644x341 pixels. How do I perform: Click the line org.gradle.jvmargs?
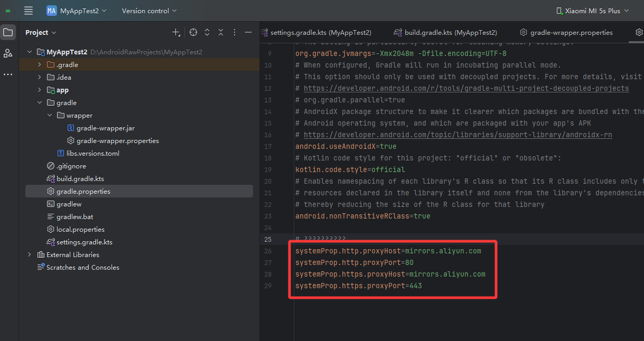click(x=401, y=54)
